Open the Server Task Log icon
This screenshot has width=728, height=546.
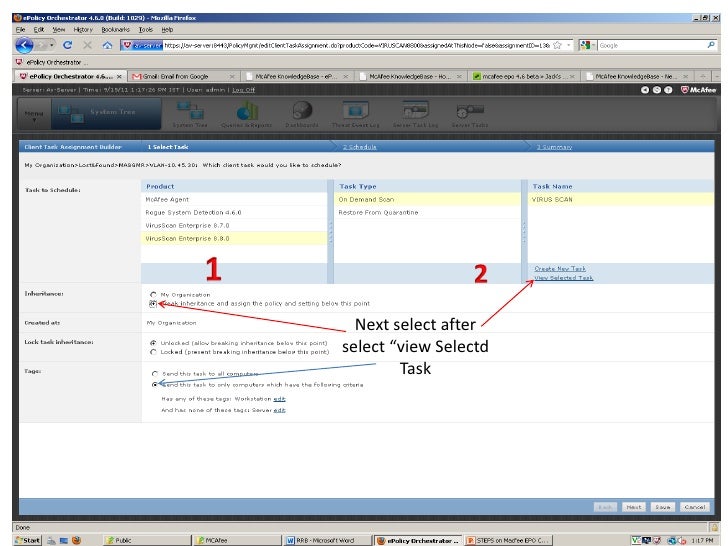click(x=415, y=115)
